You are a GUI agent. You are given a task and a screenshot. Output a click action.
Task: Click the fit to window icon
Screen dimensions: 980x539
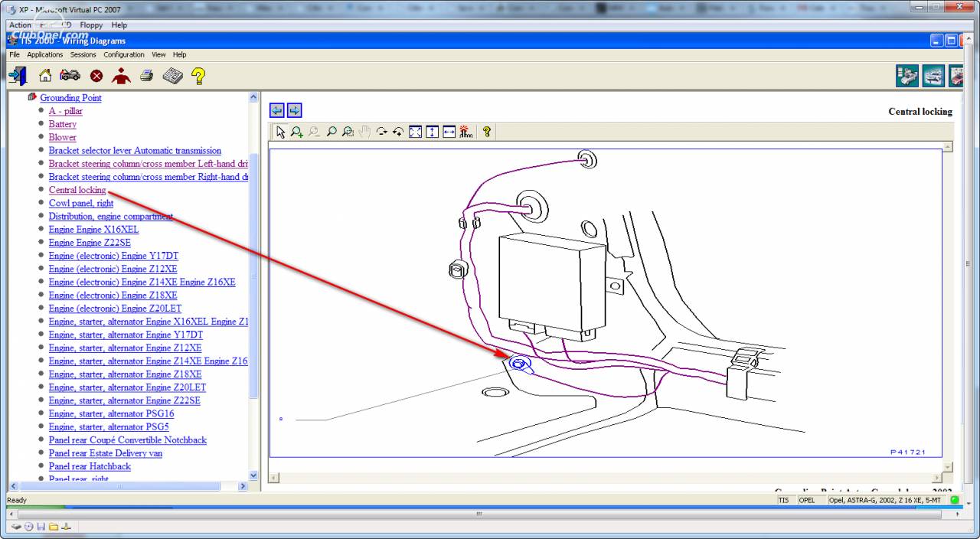415,132
